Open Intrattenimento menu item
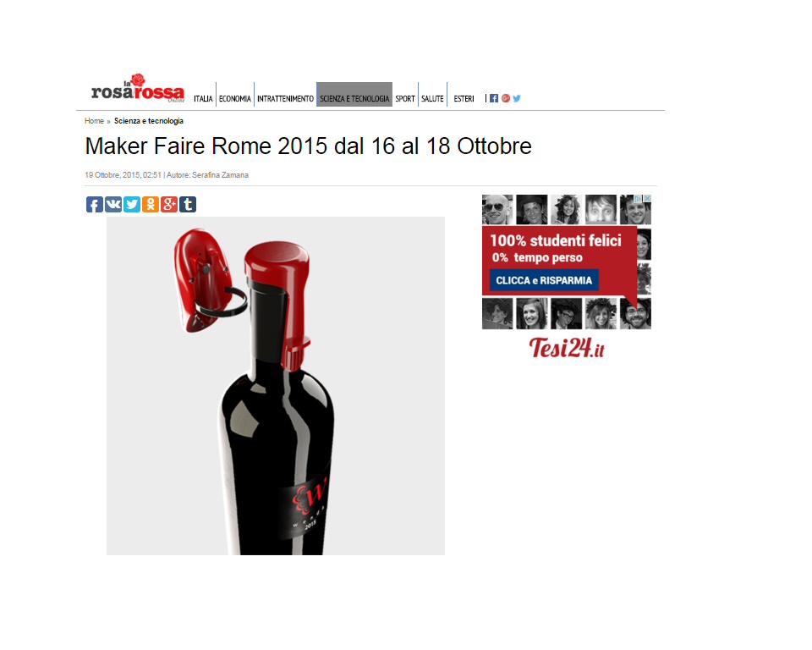This screenshot has width=812, height=650. pyautogui.click(x=285, y=98)
